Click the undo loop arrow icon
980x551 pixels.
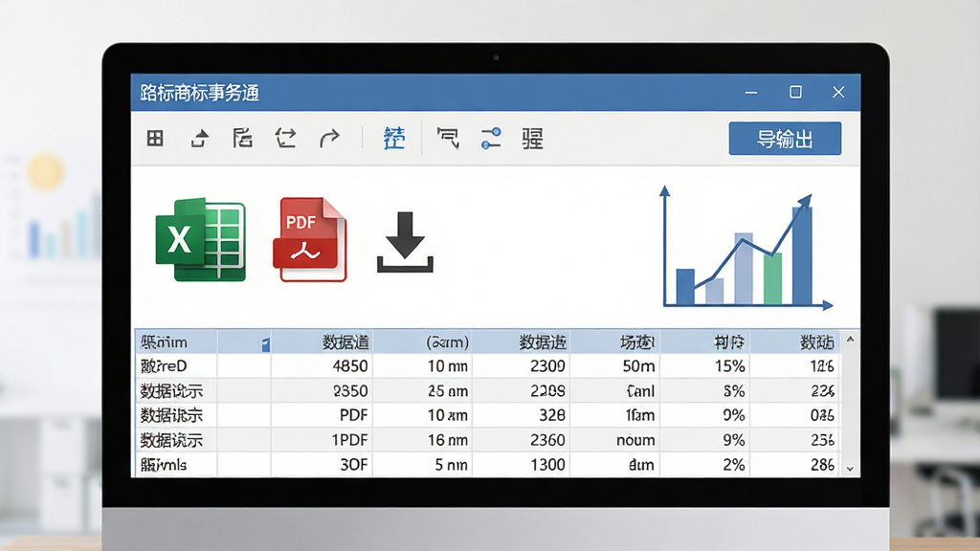pyautogui.click(x=285, y=138)
